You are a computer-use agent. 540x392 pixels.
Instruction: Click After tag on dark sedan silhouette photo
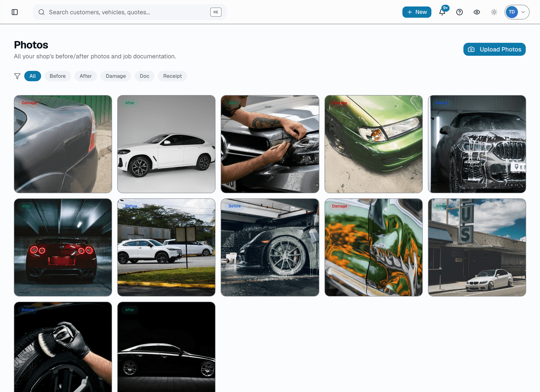click(130, 310)
